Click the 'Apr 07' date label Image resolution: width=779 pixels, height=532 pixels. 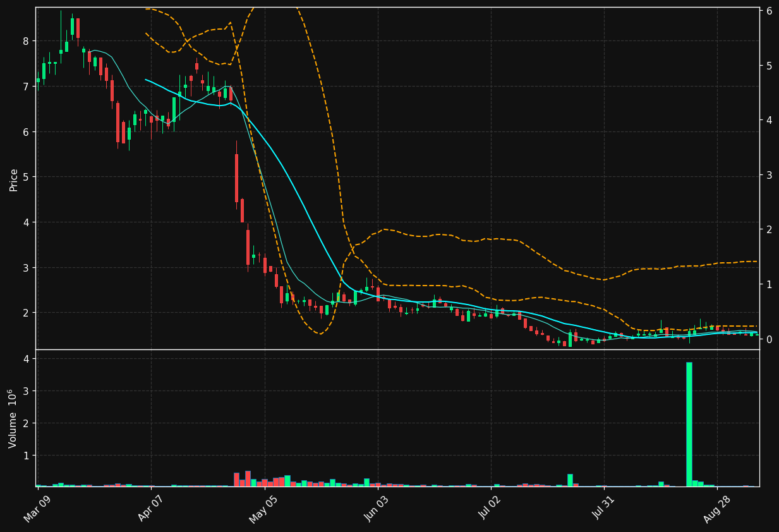click(x=150, y=509)
